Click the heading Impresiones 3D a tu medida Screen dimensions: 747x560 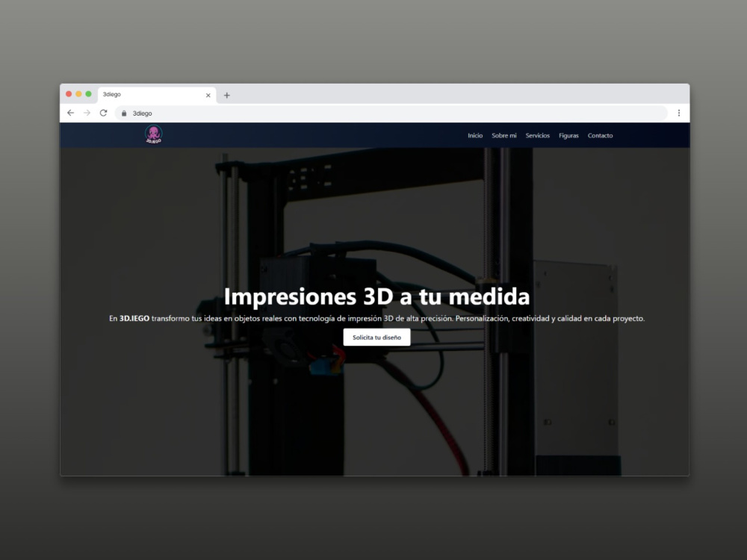tap(376, 296)
